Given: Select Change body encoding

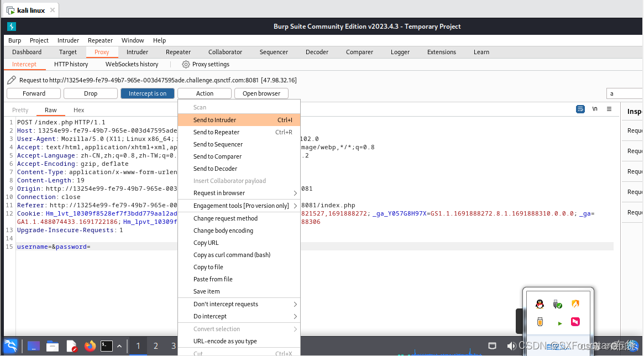Looking at the screenshot, I should pyautogui.click(x=239, y=231).
